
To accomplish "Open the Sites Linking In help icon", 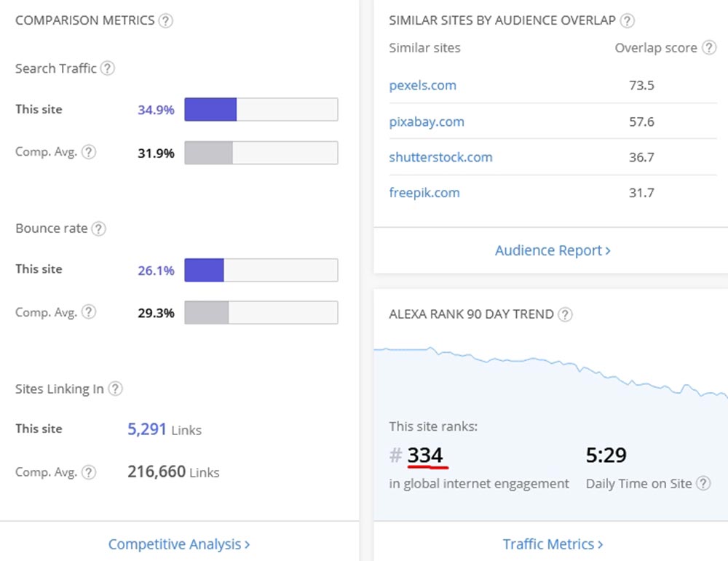I will (115, 389).
